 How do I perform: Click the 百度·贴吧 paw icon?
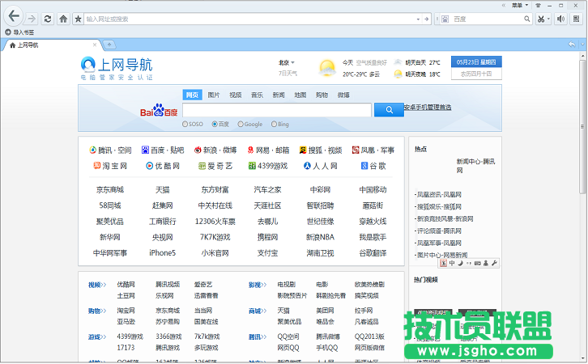click(145, 150)
